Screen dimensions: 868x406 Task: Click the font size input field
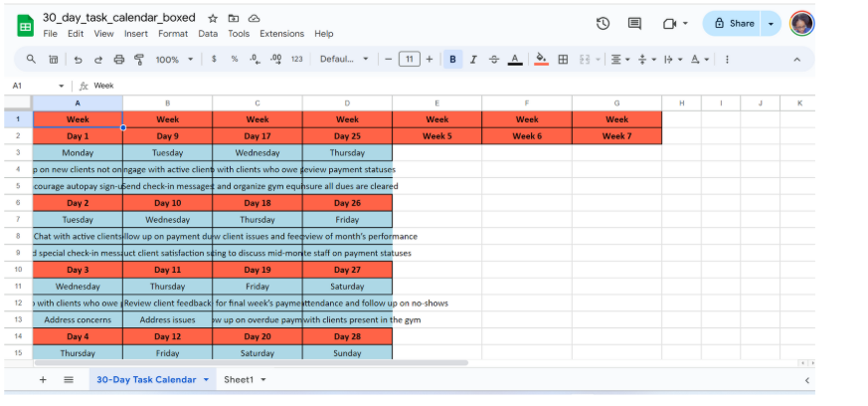(409, 60)
